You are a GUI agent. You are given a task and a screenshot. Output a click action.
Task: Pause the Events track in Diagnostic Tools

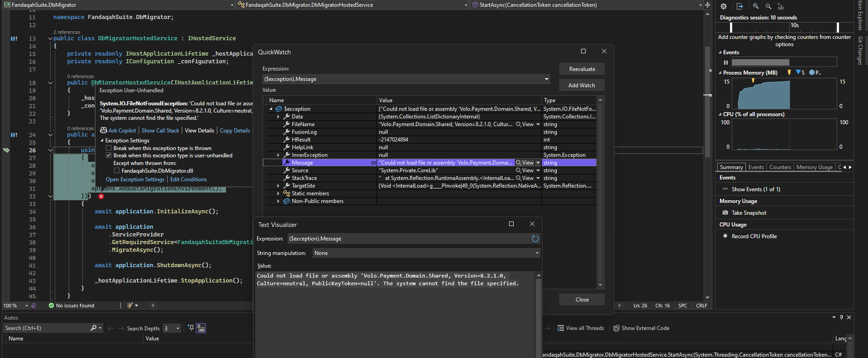pyautogui.click(x=726, y=62)
